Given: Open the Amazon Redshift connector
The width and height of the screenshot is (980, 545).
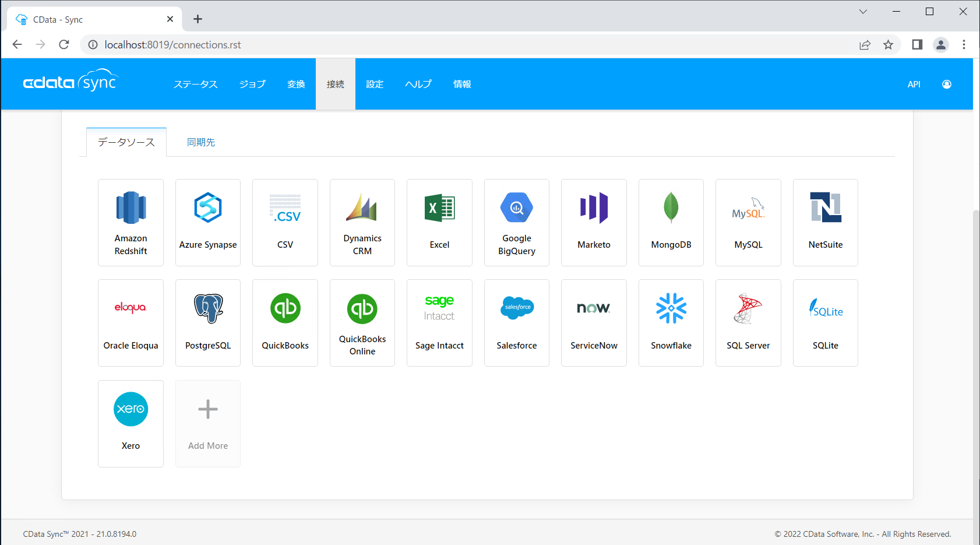Looking at the screenshot, I should click(131, 223).
